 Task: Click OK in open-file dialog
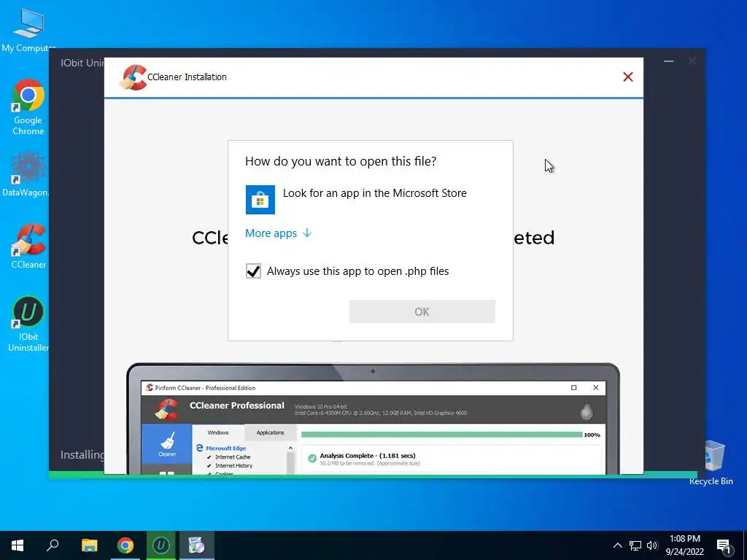click(x=422, y=311)
